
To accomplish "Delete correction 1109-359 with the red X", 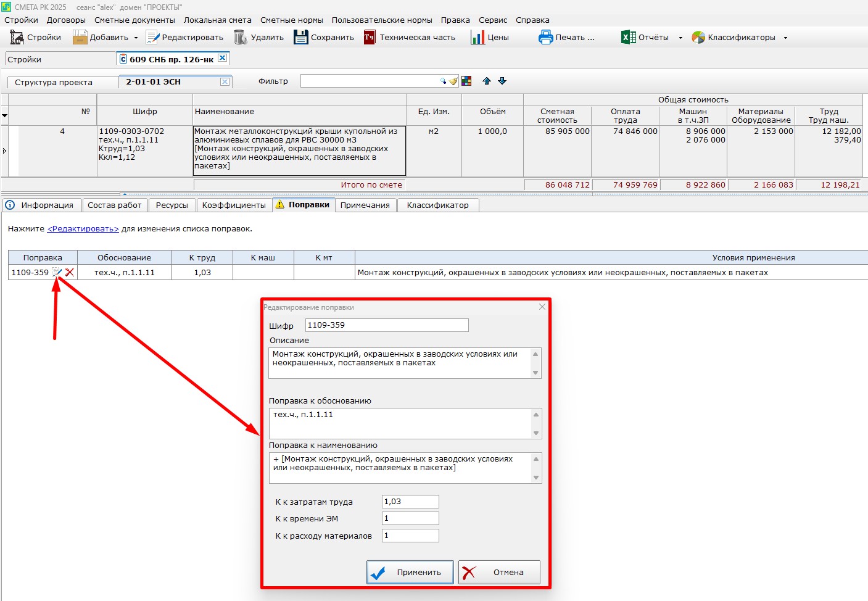I will click(70, 272).
